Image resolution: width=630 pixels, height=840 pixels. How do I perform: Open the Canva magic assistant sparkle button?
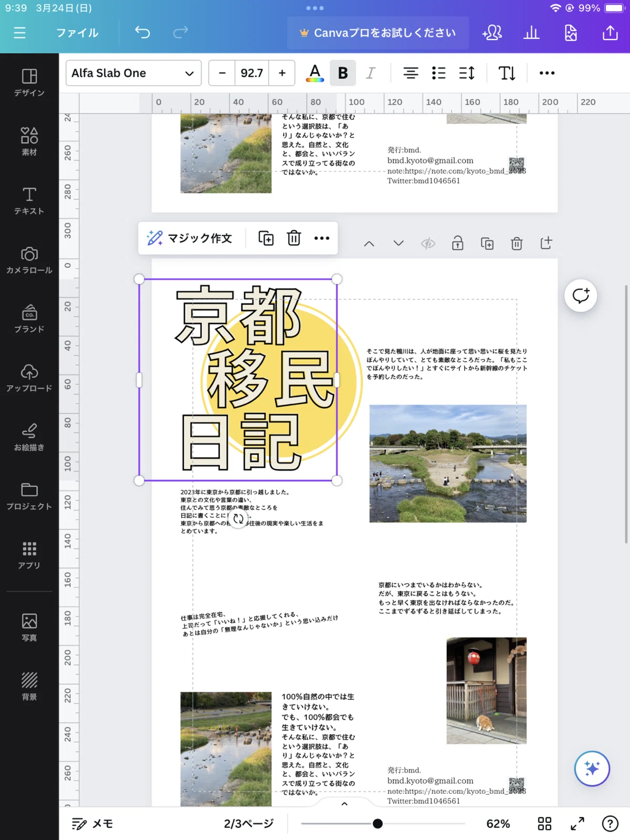pyautogui.click(x=592, y=769)
